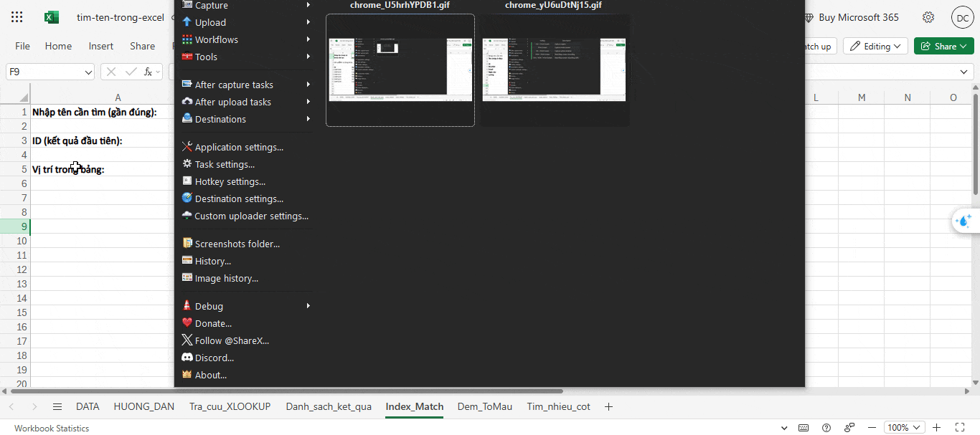Viewport: 980px width, 435px height.
Task: Click the ShareX Workflows grid icon
Action: click(x=187, y=39)
